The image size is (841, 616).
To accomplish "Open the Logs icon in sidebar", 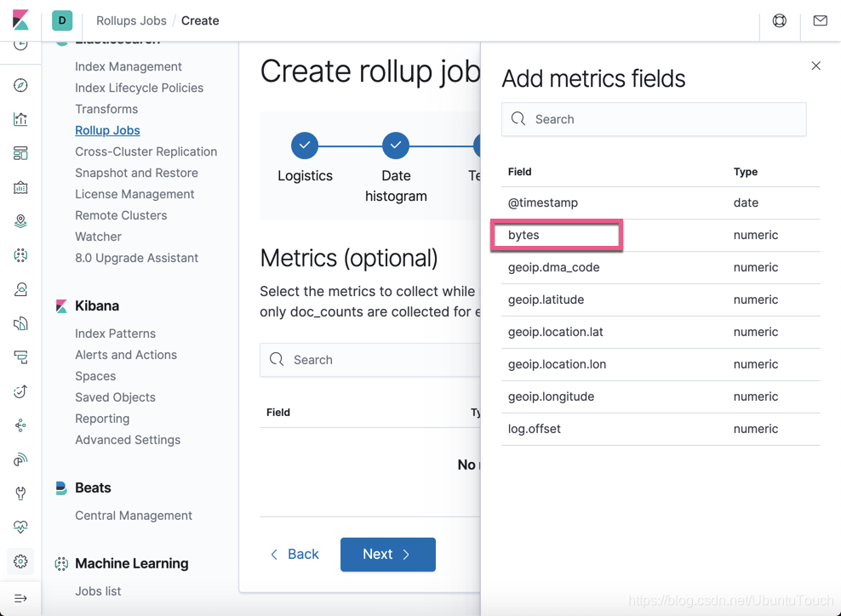I will 20,323.
